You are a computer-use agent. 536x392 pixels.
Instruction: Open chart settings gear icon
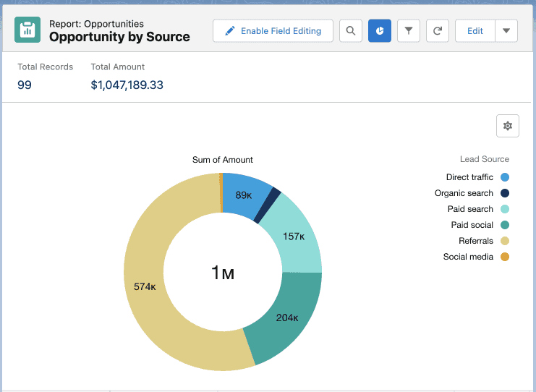point(508,126)
